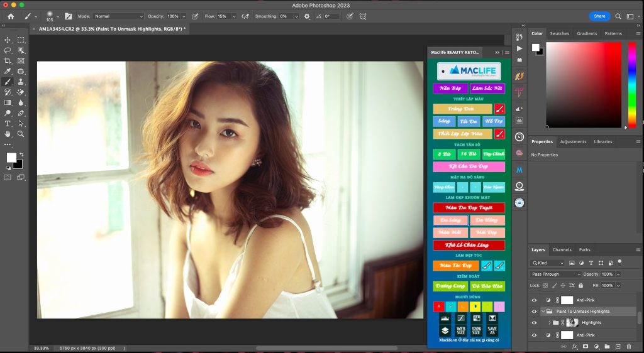Click the Highlights layer mask thumbnail
644x353 pixels.
[x=572, y=323]
